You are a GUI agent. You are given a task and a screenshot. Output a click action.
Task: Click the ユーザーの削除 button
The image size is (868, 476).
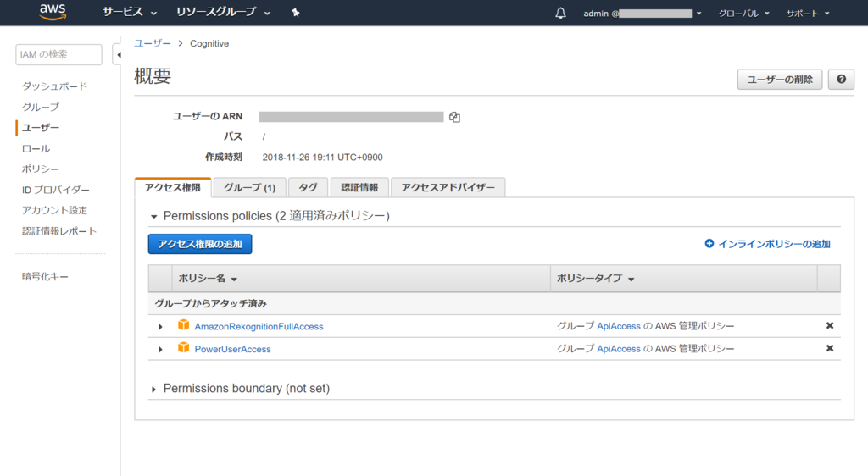pyautogui.click(x=780, y=80)
